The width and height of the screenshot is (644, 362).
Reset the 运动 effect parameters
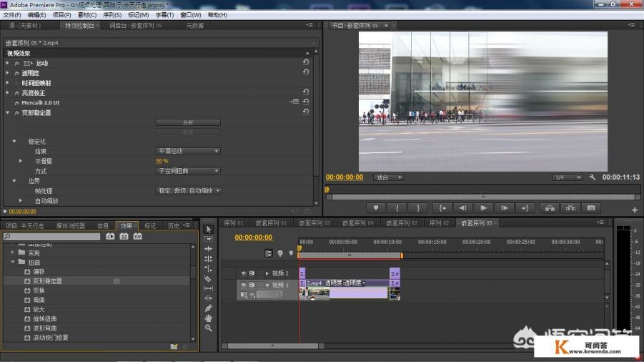click(305, 63)
